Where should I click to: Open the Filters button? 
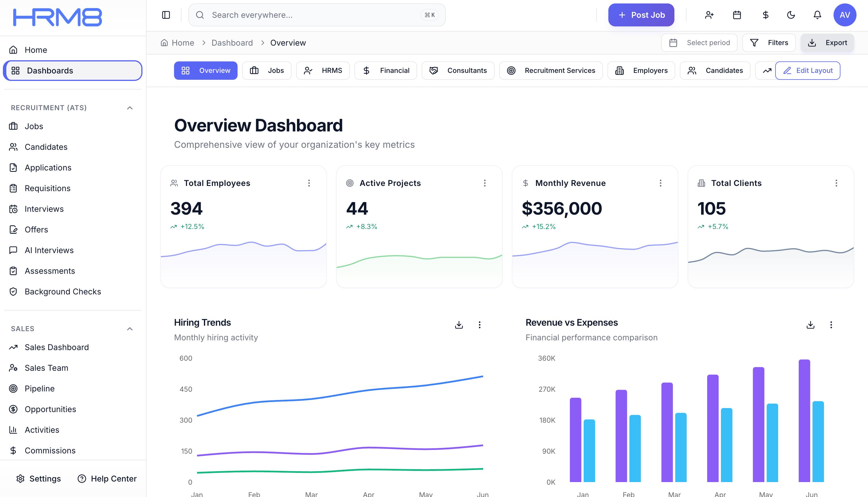(x=769, y=43)
